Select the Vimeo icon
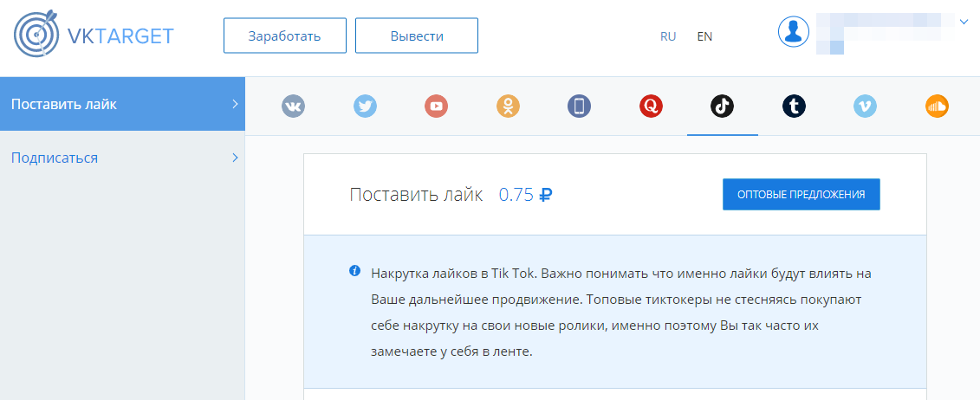Screen dimensions: 980x400 pos(865,106)
